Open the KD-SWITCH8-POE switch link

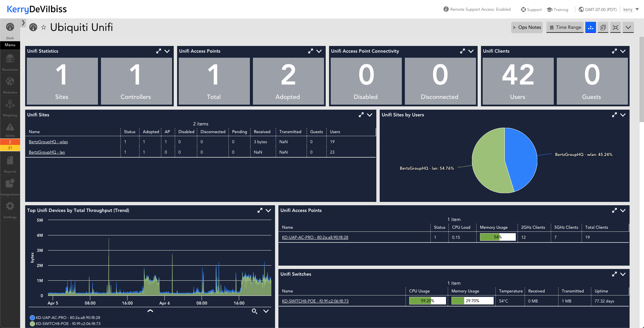(315, 301)
